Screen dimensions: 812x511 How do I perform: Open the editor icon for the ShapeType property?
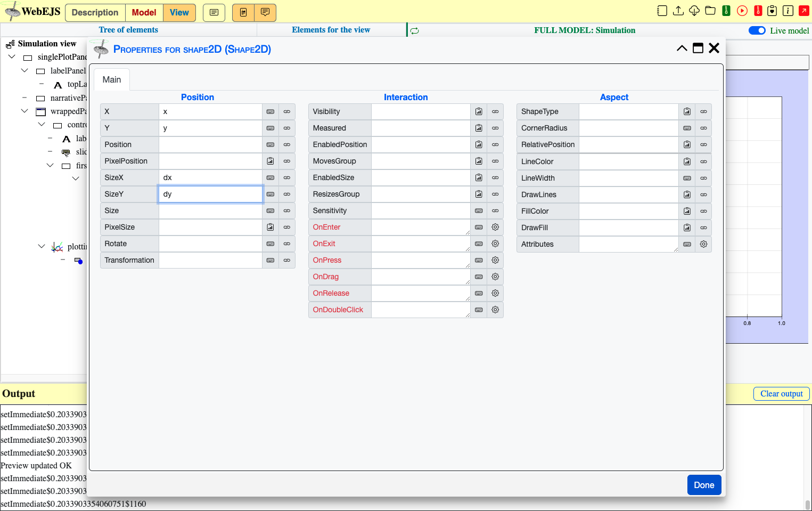(687, 112)
